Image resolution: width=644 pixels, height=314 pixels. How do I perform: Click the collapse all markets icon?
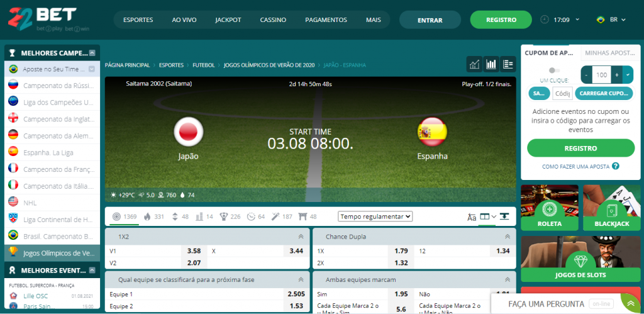pyautogui.click(x=504, y=216)
